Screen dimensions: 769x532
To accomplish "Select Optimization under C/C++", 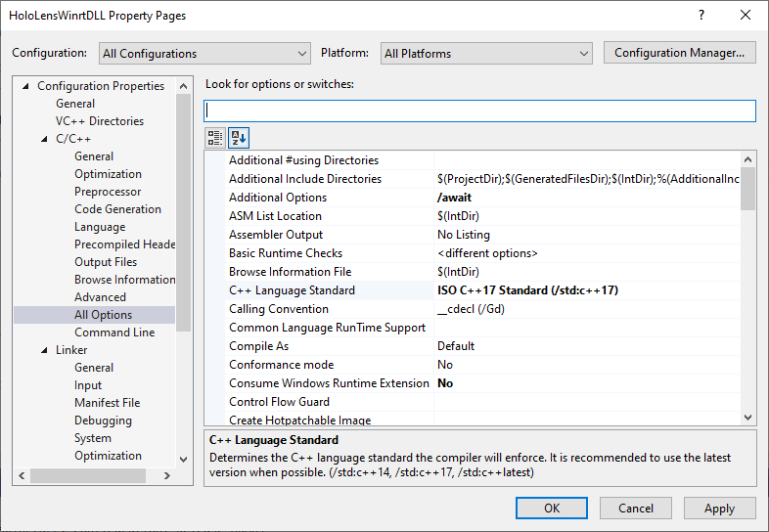I will [108, 174].
